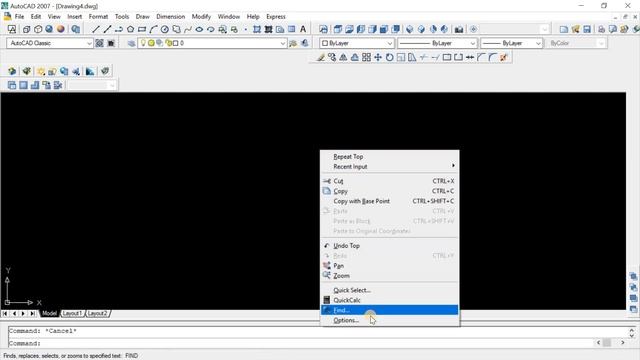This screenshot has height=360, width=640.
Task: Expand the Recent Input submenu arrow
Action: pos(453,166)
